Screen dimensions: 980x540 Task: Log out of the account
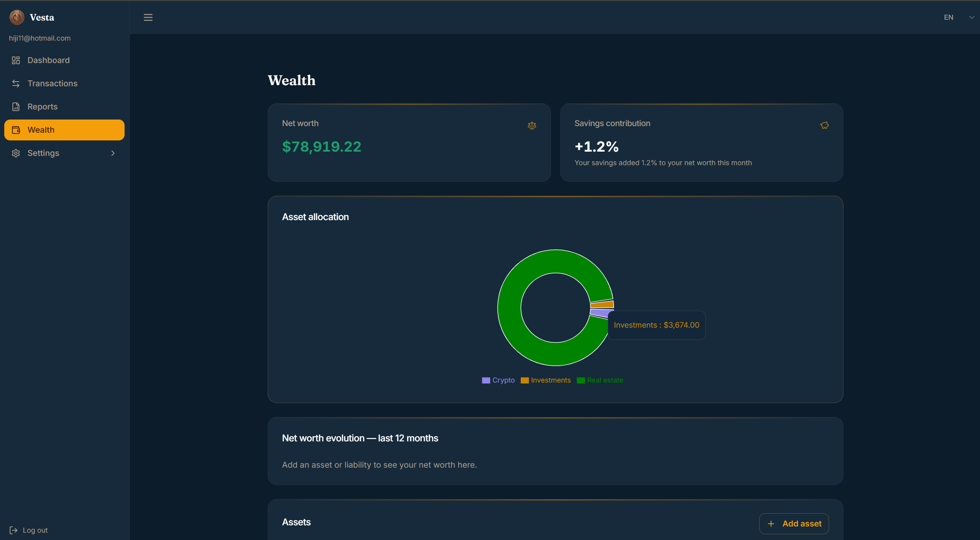coord(29,530)
